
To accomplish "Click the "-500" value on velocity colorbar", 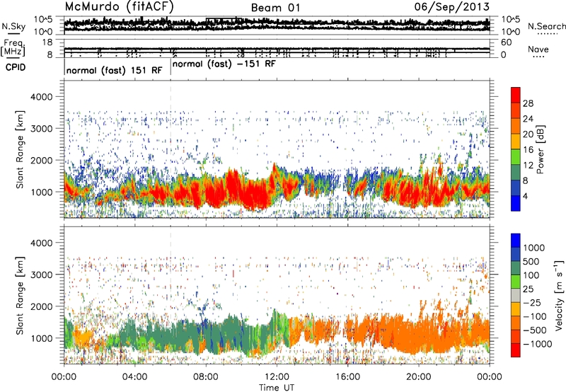I will tap(535, 330).
